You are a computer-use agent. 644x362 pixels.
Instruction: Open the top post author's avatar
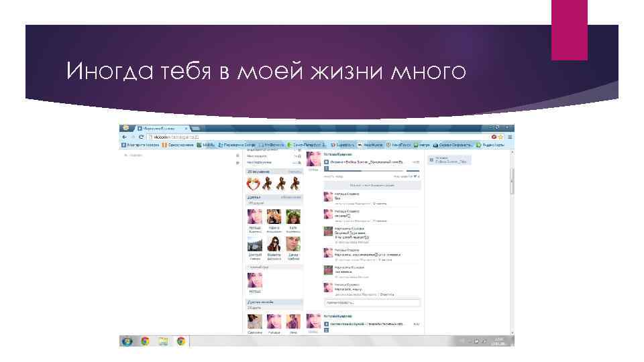pos(313,160)
